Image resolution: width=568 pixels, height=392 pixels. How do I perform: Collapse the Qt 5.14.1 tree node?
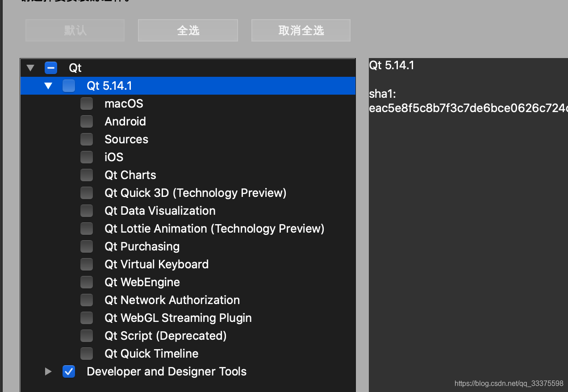[48, 86]
